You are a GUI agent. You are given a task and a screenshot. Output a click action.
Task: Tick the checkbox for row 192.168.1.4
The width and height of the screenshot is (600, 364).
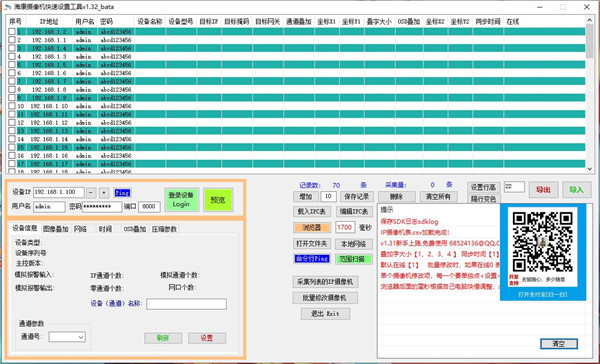point(12,48)
